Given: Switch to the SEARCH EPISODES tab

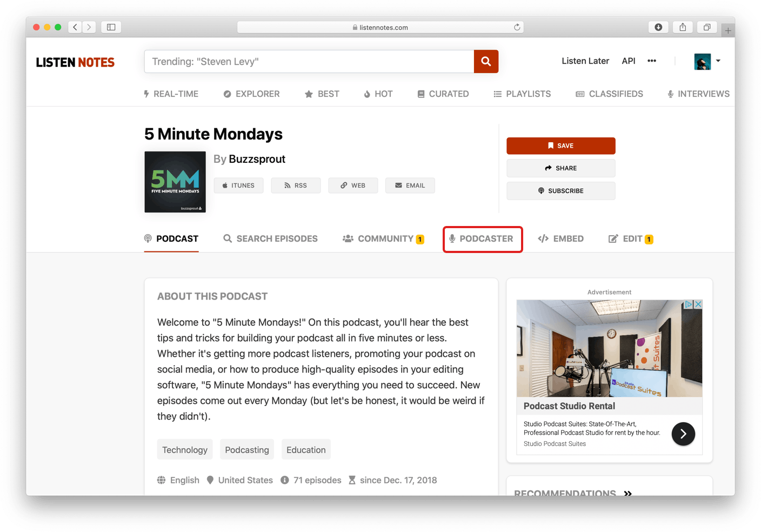Looking at the screenshot, I should coord(270,238).
